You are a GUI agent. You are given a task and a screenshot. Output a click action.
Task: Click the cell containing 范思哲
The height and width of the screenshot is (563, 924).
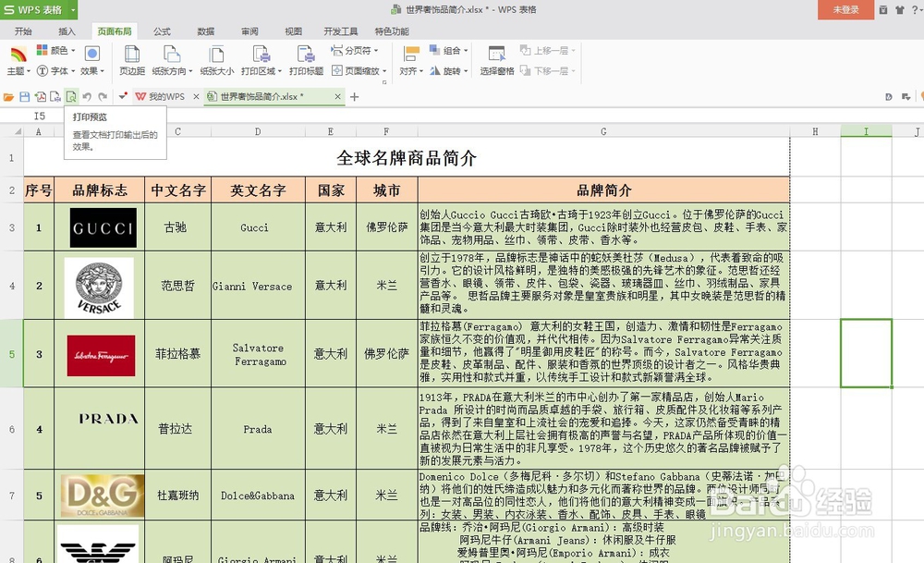click(178, 286)
